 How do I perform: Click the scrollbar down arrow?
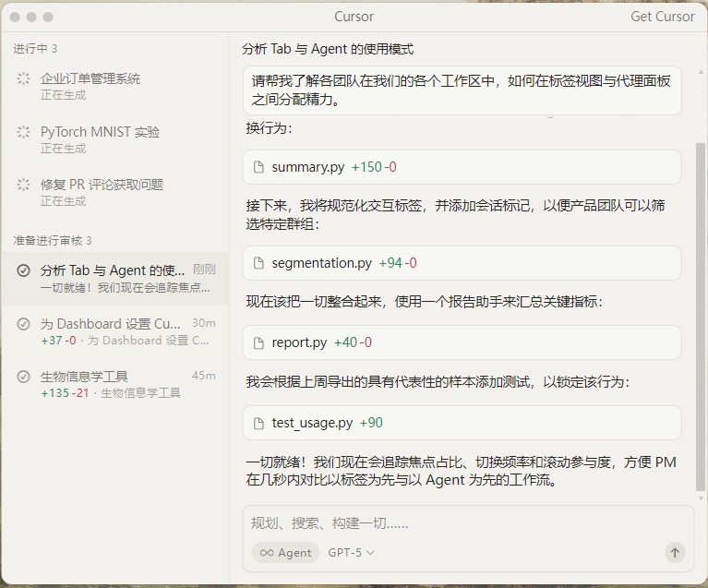coord(701,498)
